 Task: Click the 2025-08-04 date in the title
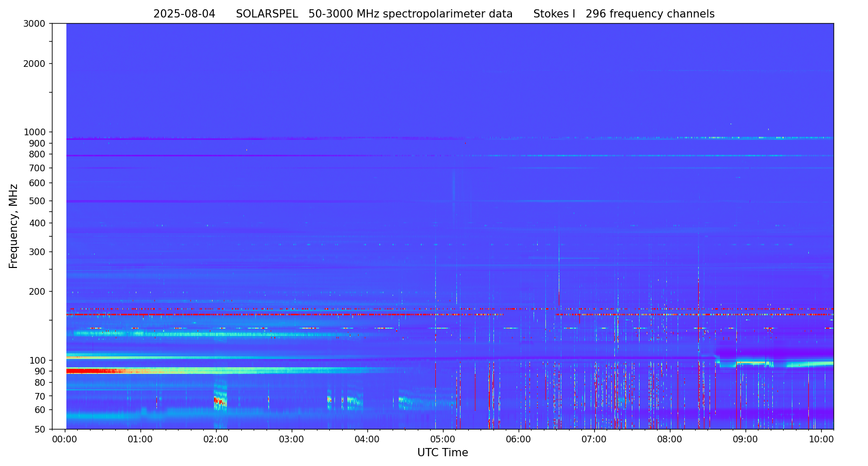click(x=184, y=14)
